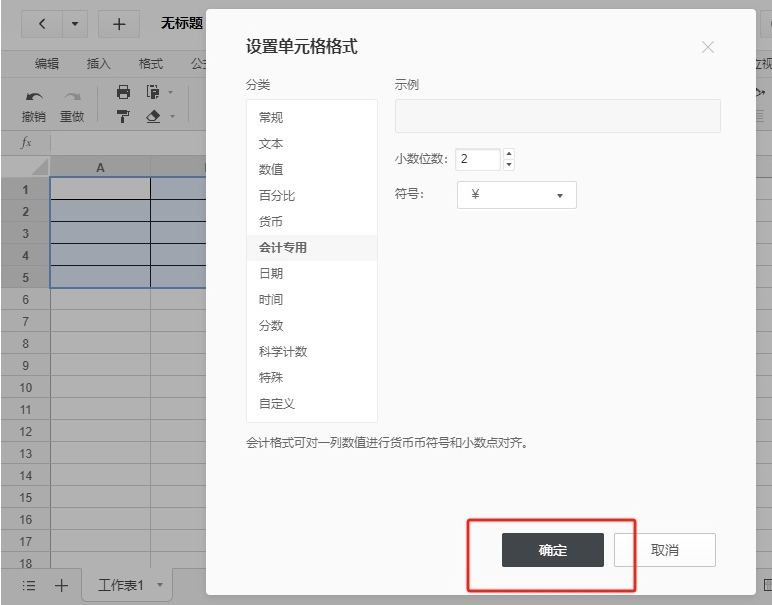
Task: Pick 科学计数 from category list
Action: 283,351
